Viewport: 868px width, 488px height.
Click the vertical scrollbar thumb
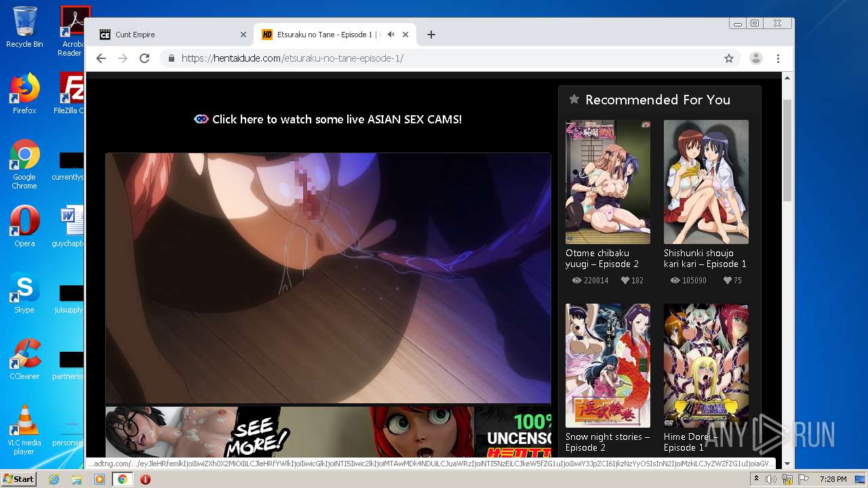pyautogui.click(x=787, y=150)
